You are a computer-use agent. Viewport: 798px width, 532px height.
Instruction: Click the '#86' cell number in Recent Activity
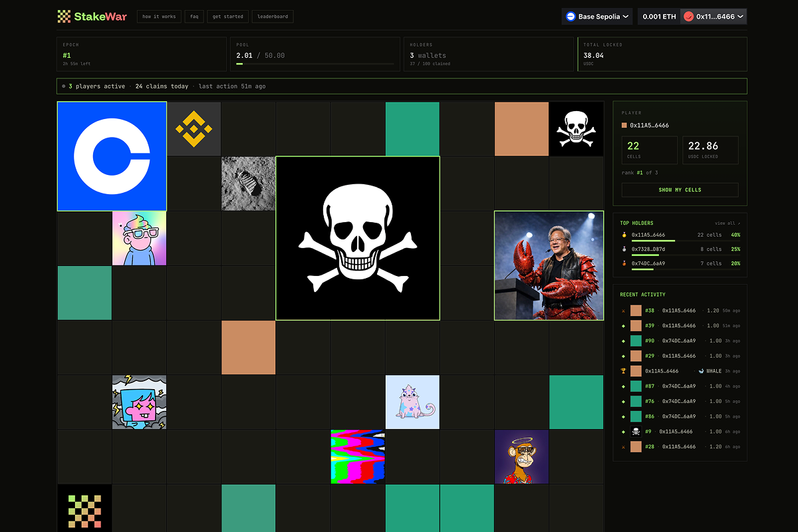point(650,417)
